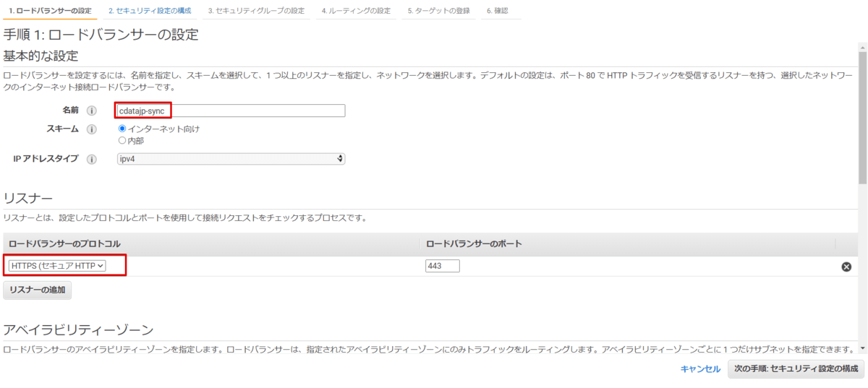The height and width of the screenshot is (388, 868).
Task: Click the name field containing cdatajp-sync
Action: click(231, 111)
